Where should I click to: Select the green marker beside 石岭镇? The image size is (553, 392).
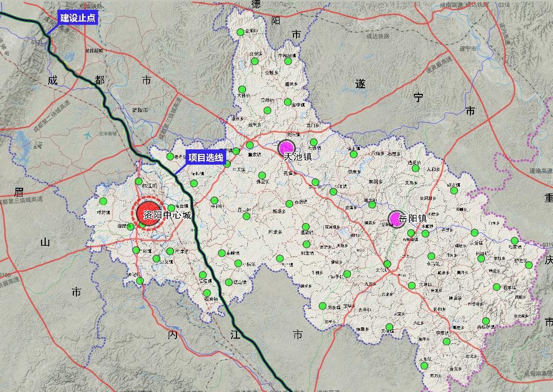(207, 293)
